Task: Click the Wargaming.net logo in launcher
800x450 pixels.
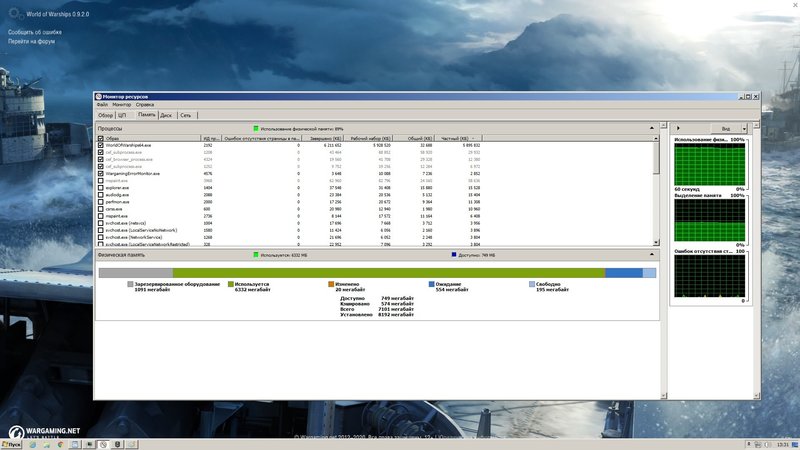Action: (x=44, y=433)
